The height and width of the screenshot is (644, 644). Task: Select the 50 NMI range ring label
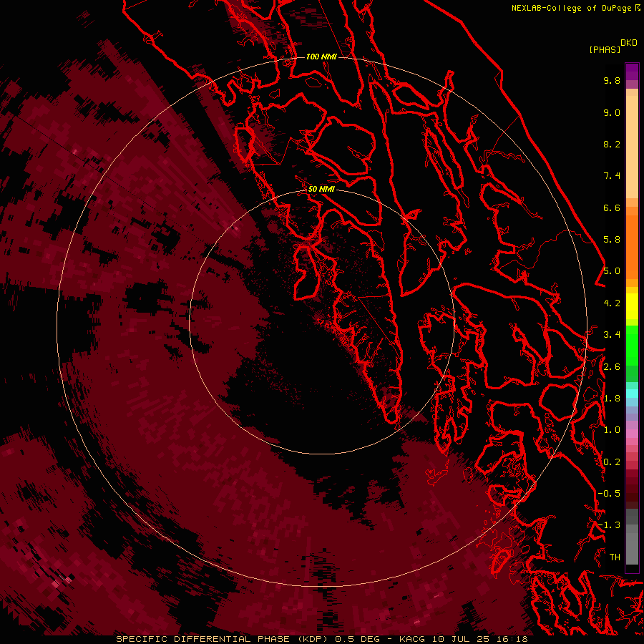pyautogui.click(x=321, y=189)
